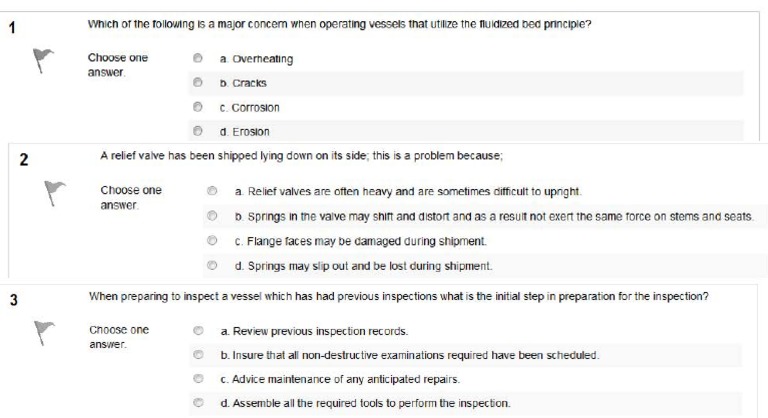This screenshot has width=768, height=418.
Task: Click the question 1 text about fluidized bed
Action: pyautogui.click(x=339, y=24)
